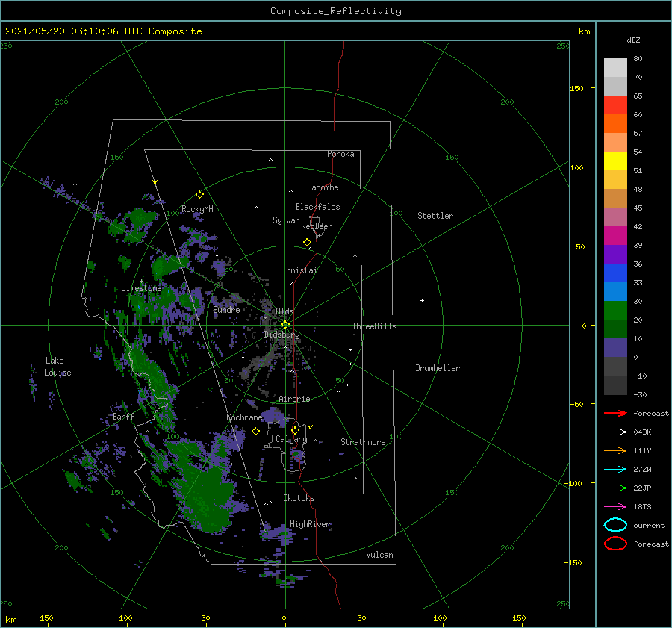The width and height of the screenshot is (672, 628).
Task: Click the Calgary city label
Action: coord(291,439)
